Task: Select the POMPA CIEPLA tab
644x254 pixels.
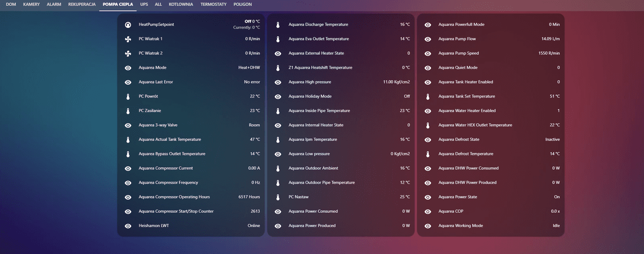Action: [118, 4]
